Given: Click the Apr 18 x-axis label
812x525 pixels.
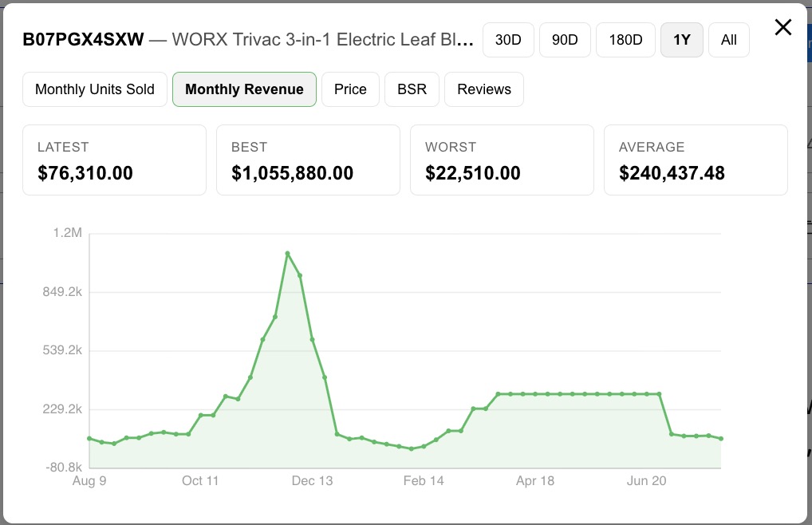Looking at the screenshot, I should click(x=535, y=481).
